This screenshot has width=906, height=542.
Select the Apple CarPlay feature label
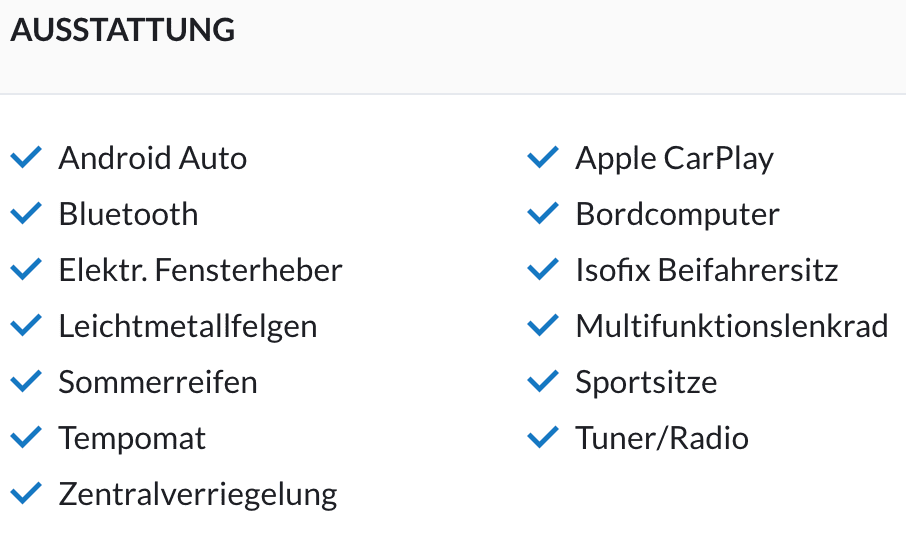click(x=674, y=159)
